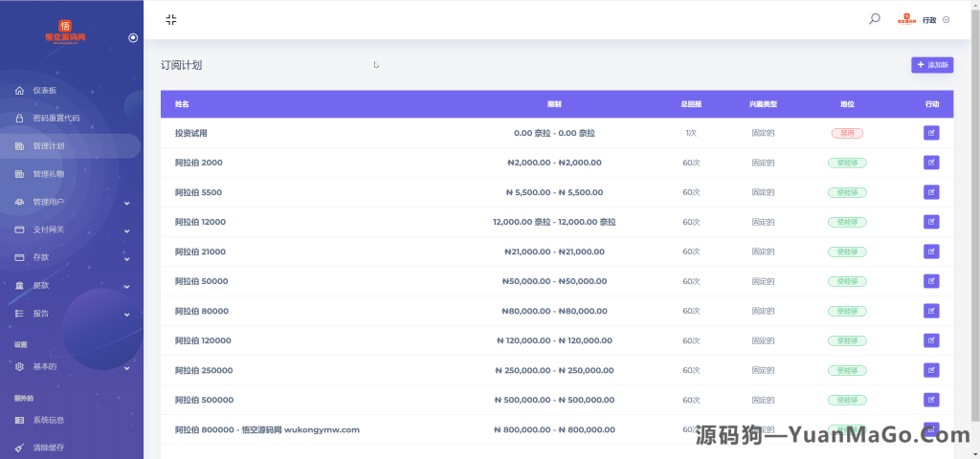This screenshot has height=459, width=980.
Task: Click the status badge of 阿拉伯 5500
Action: (847, 192)
